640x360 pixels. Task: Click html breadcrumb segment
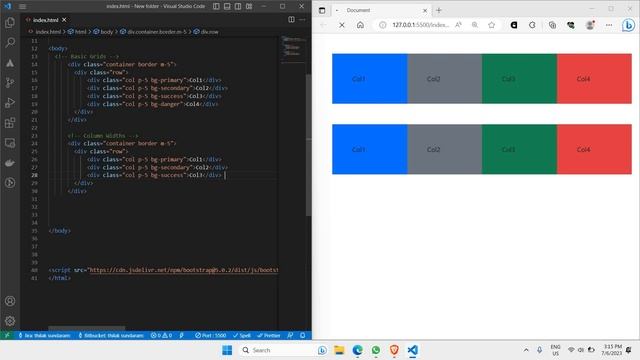[80, 31]
